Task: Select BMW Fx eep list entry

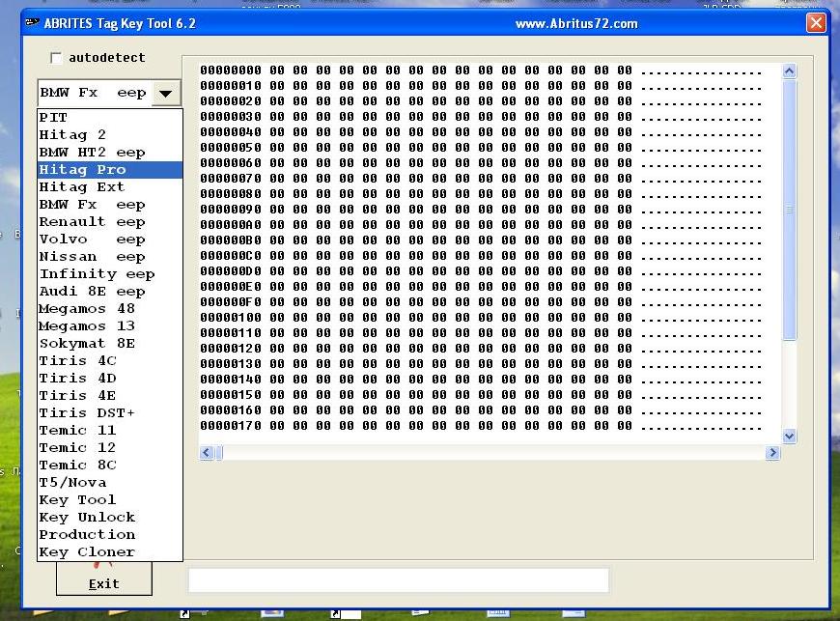Action: (110, 204)
